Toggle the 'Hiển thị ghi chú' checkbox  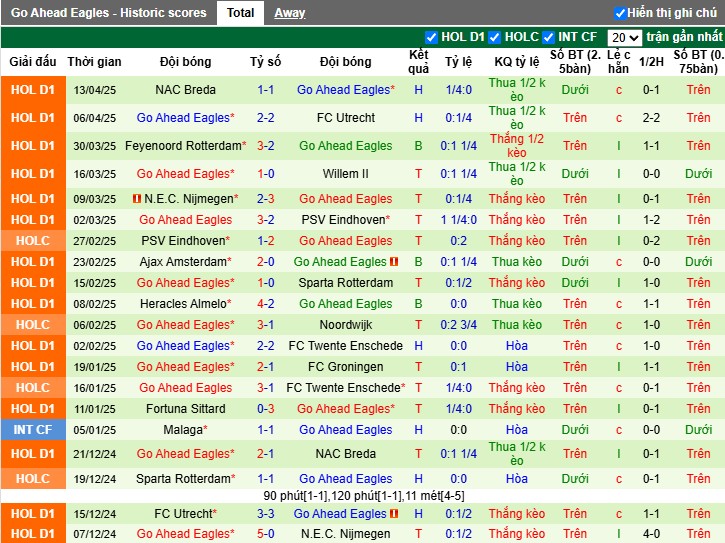tap(620, 13)
